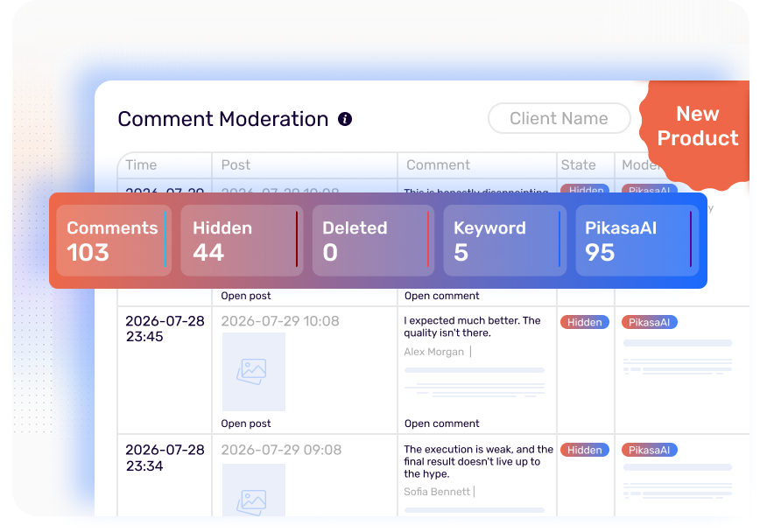Screen dimensions: 760x532
Task: Open post link above the 23:45 row
Action: (x=246, y=296)
